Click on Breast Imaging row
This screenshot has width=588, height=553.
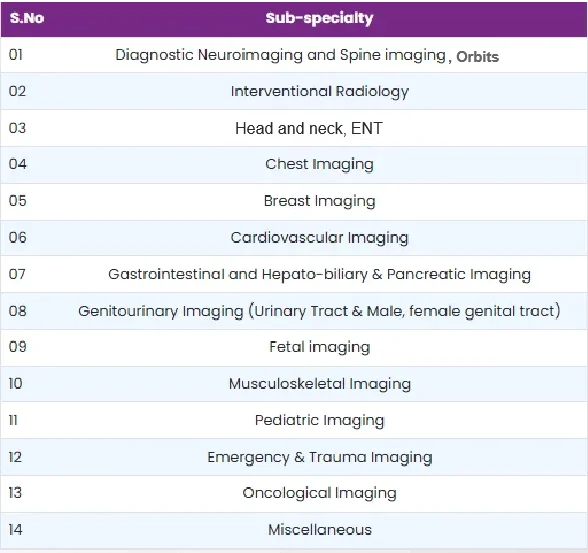[x=294, y=201]
